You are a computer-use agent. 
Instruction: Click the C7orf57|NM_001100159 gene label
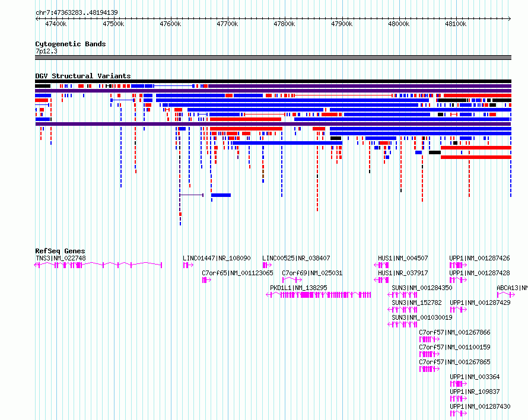(x=454, y=347)
